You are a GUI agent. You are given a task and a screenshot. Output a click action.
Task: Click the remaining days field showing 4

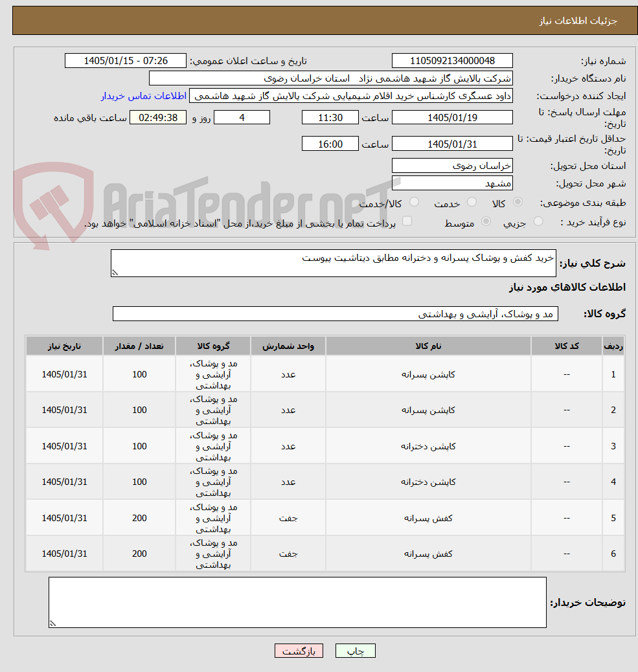[x=242, y=117]
